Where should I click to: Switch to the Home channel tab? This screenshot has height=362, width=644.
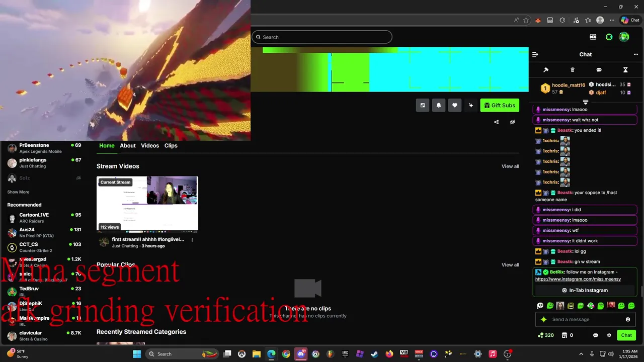[107, 145]
